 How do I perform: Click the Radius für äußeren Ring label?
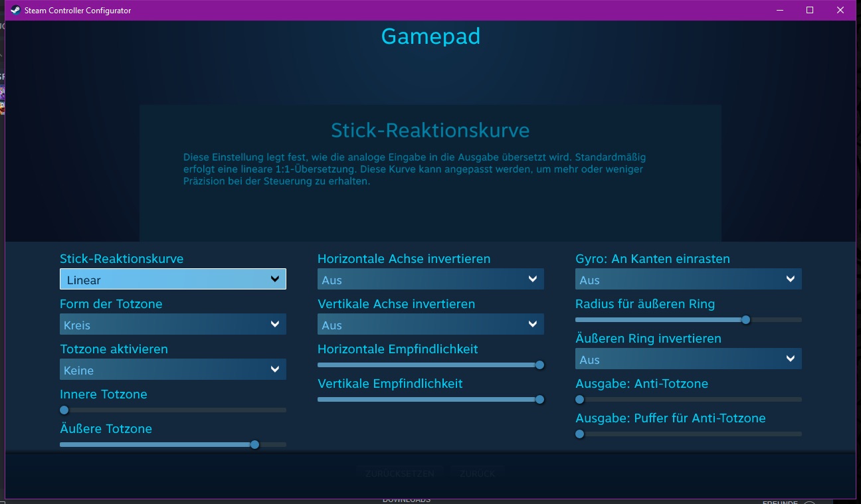click(645, 303)
